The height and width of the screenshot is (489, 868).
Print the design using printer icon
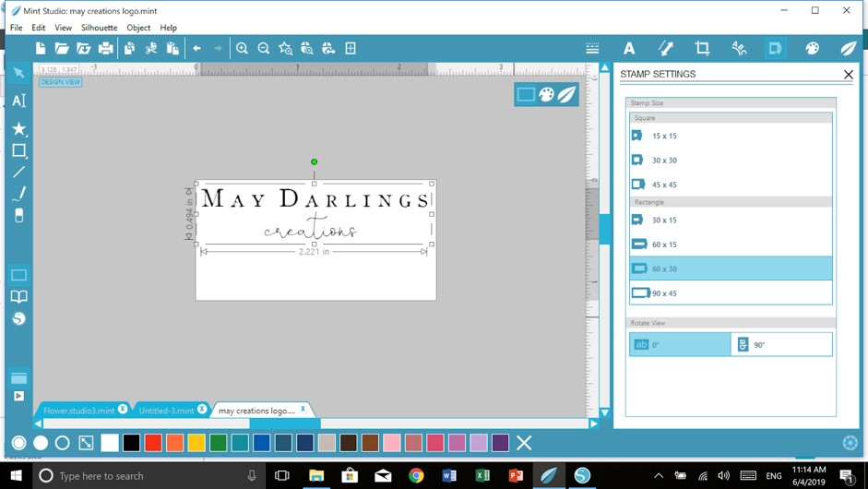point(105,48)
